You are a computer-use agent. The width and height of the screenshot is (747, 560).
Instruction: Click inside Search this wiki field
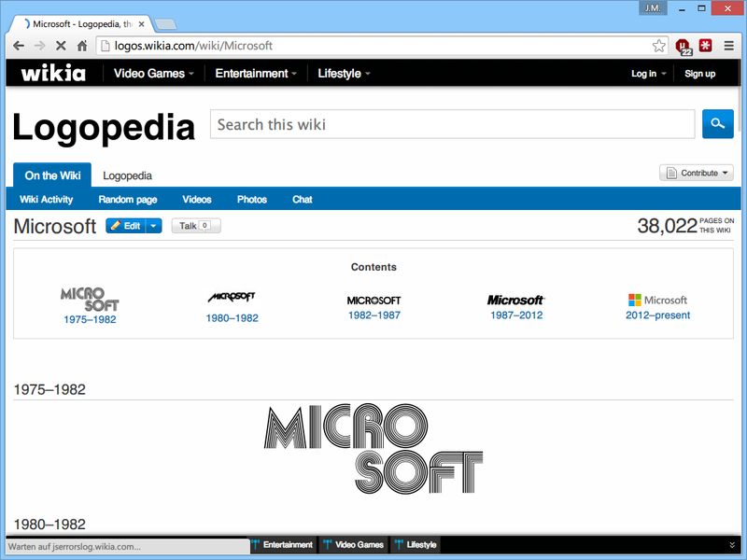tap(452, 124)
